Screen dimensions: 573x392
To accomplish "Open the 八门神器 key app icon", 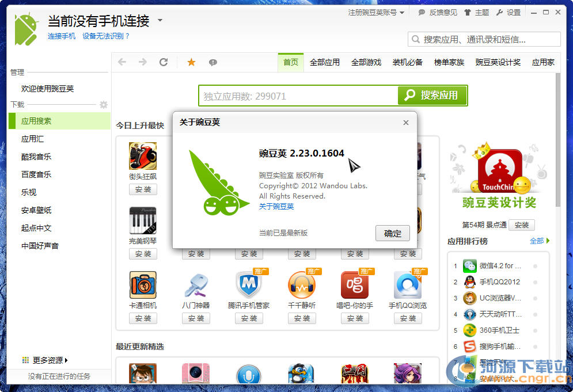I will (x=196, y=285).
